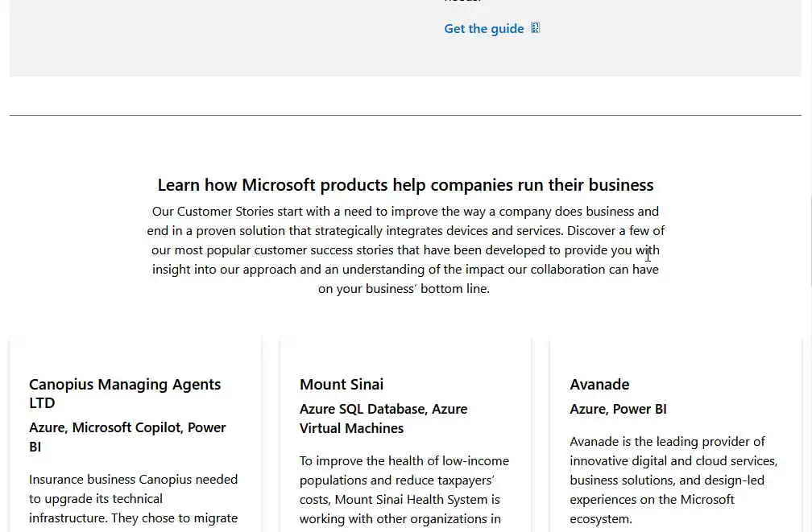Click the empty top area of the Mount Sinai card
The image size is (812, 532).
tap(405, 354)
